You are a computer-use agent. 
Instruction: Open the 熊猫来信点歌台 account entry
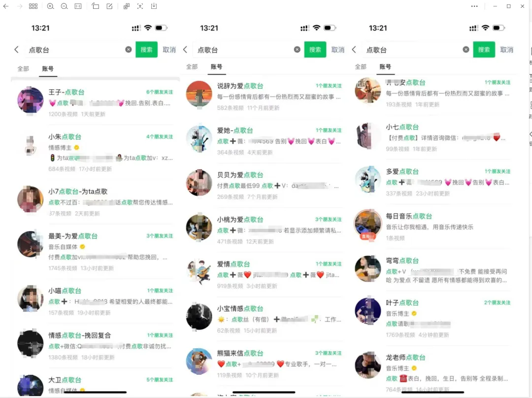pyautogui.click(x=264, y=363)
